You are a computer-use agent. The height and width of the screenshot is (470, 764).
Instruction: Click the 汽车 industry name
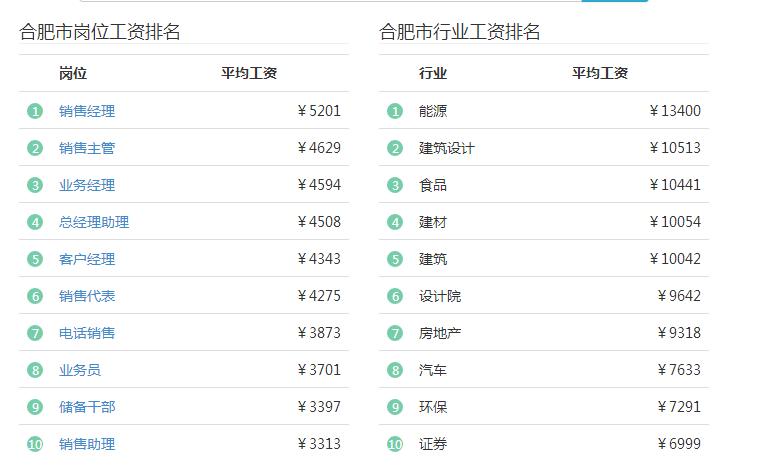(433, 370)
